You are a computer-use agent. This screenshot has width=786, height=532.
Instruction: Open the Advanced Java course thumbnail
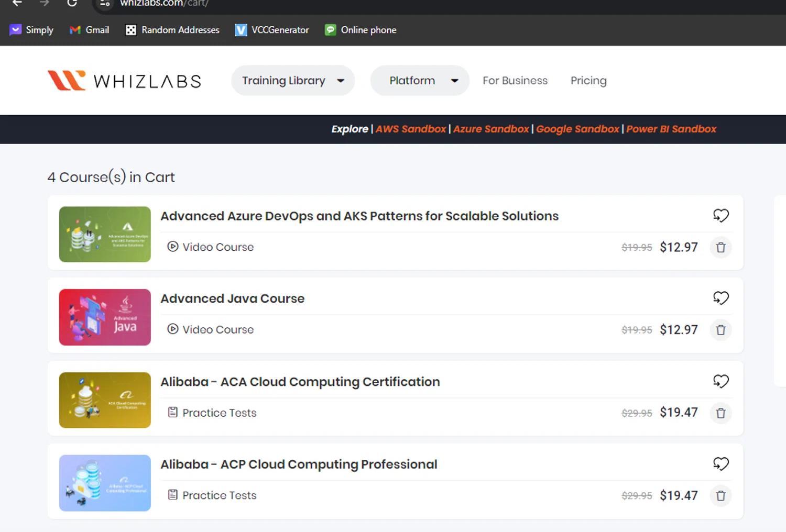click(105, 317)
